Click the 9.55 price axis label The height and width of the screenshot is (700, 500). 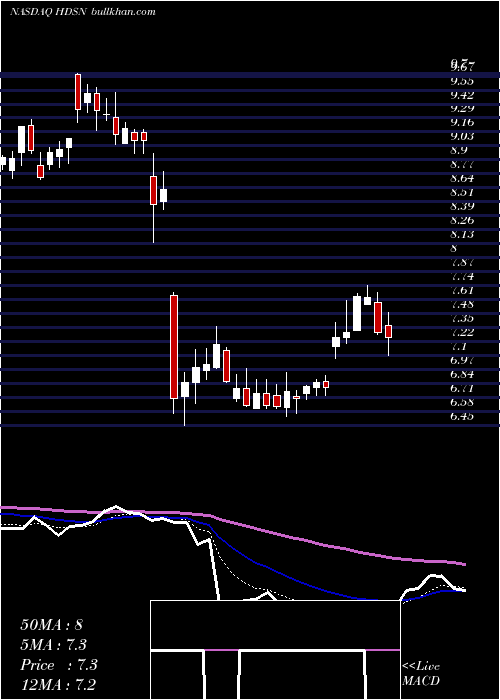click(x=462, y=81)
